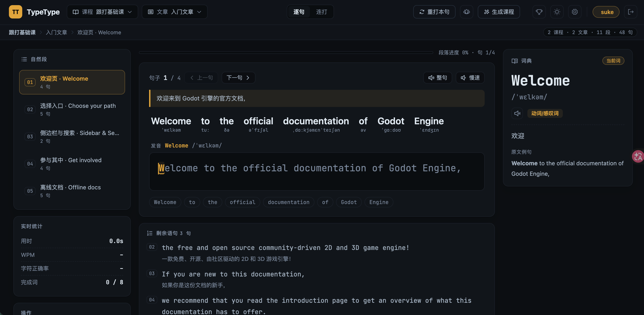The width and height of the screenshot is (644, 315).
Task: Go to previous sentence with 上一句
Action: pos(201,78)
